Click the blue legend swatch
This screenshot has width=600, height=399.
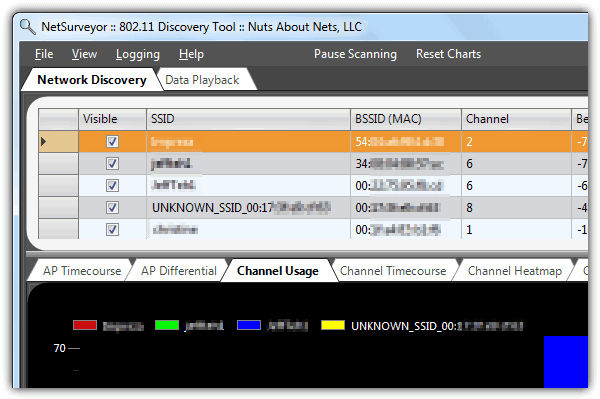[249, 325]
